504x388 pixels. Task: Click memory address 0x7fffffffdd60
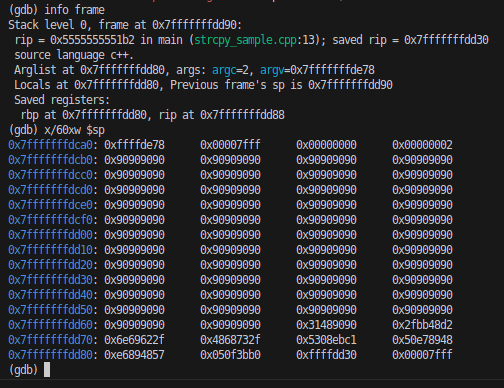(50, 325)
